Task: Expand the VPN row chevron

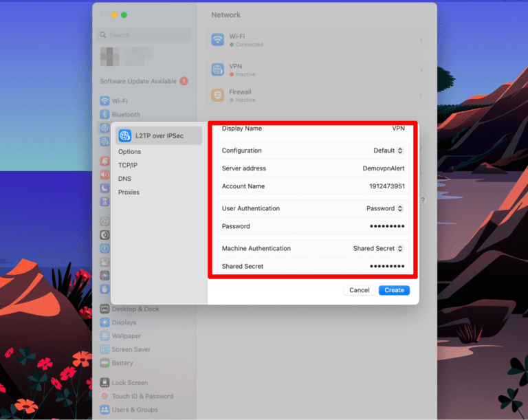Action: [421, 70]
